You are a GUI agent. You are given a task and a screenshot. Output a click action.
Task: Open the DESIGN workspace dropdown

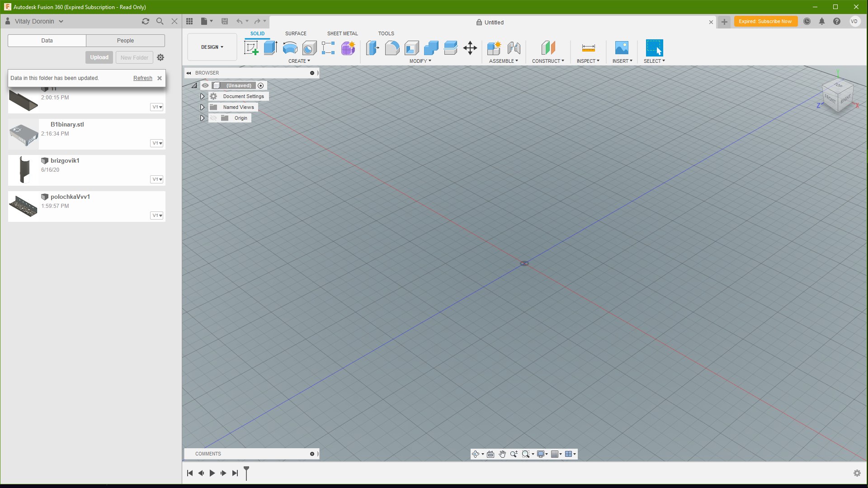click(212, 47)
